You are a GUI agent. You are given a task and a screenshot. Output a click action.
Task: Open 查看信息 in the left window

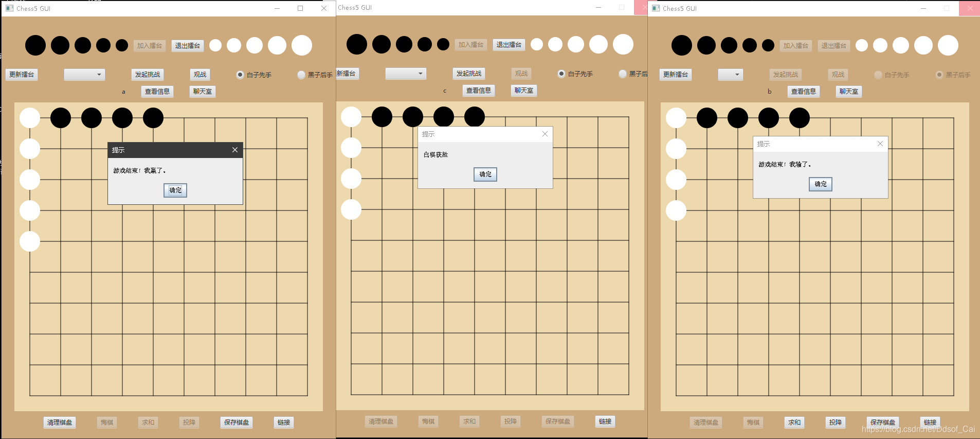(157, 92)
